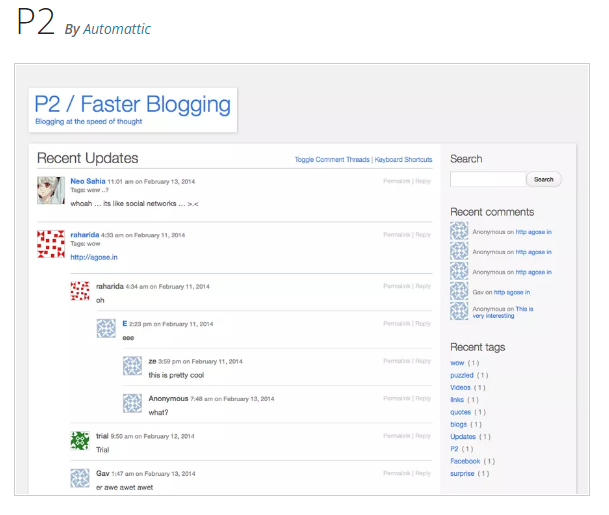Reply to E's 'eee' comment

[423, 324]
